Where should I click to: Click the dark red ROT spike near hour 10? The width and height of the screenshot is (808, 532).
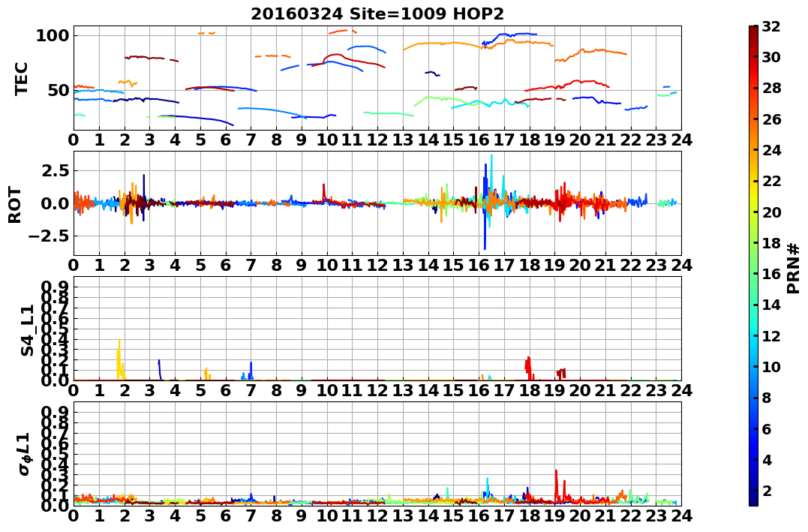pyautogui.click(x=323, y=192)
